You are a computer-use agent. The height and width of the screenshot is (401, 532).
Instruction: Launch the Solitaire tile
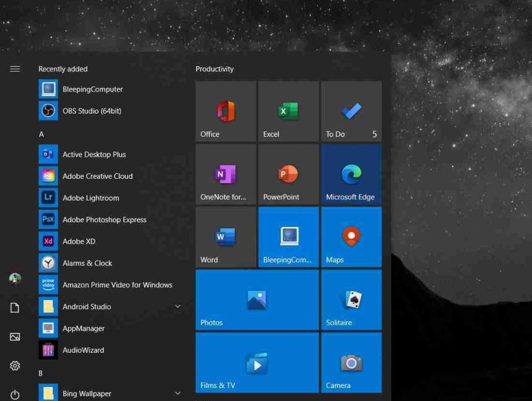(351, 300)
